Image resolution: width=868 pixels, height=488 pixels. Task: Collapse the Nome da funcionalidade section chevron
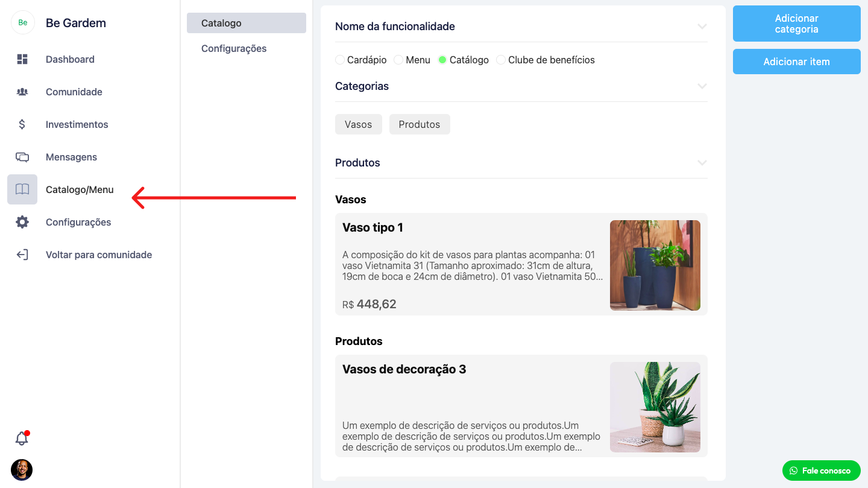click(x=702, y=27)
